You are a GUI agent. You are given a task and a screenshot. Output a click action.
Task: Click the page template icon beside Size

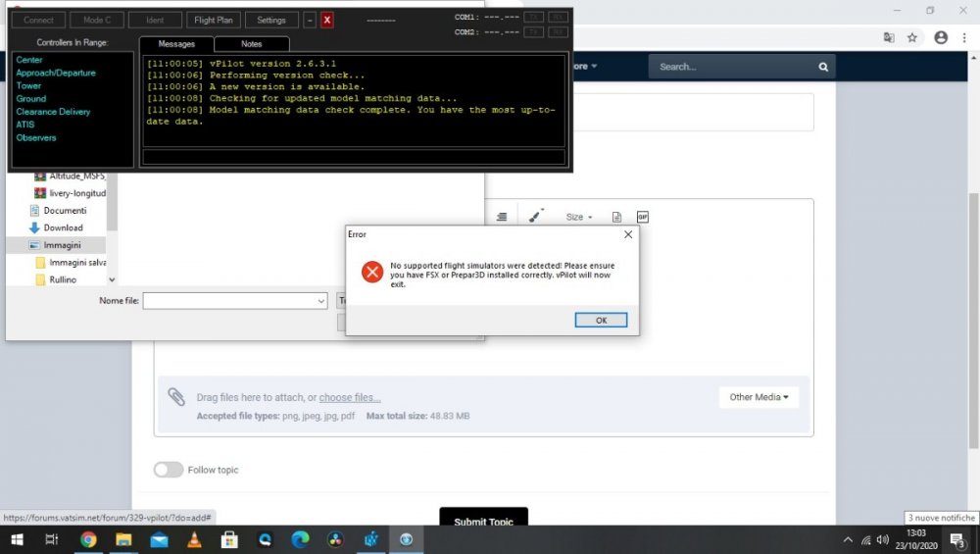[x=616, y=217]
